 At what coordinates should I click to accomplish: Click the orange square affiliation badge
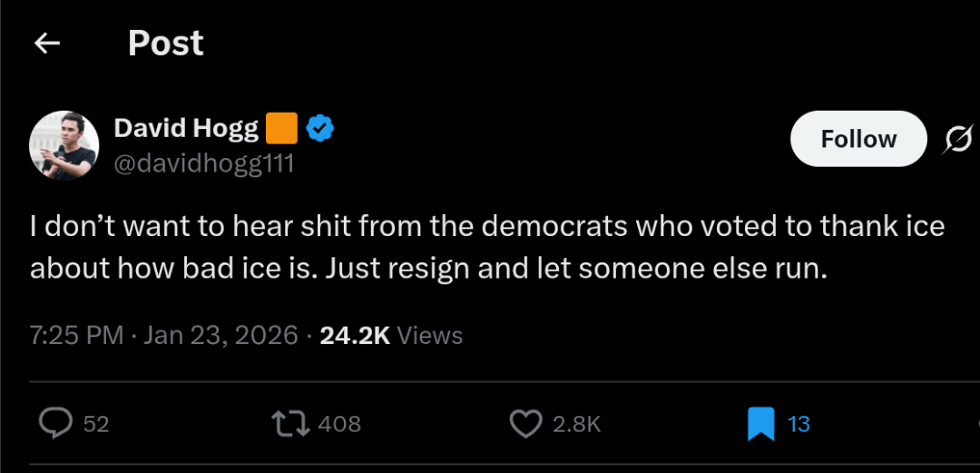[x=281, y=129]
